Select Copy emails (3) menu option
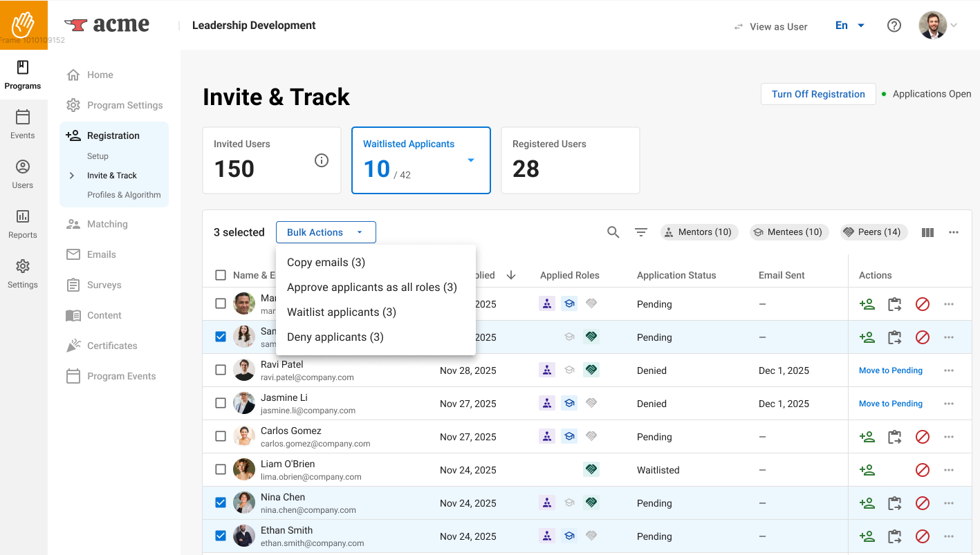 [326, 263]
